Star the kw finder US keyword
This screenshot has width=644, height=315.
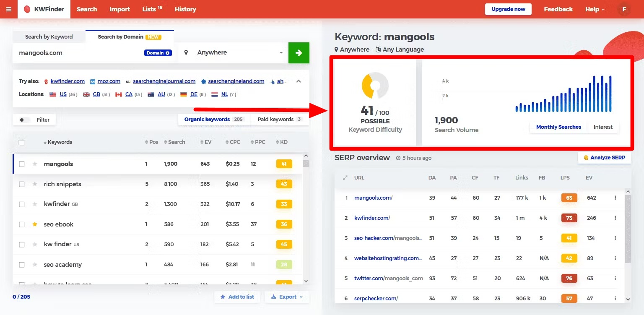tap(35, 245)
